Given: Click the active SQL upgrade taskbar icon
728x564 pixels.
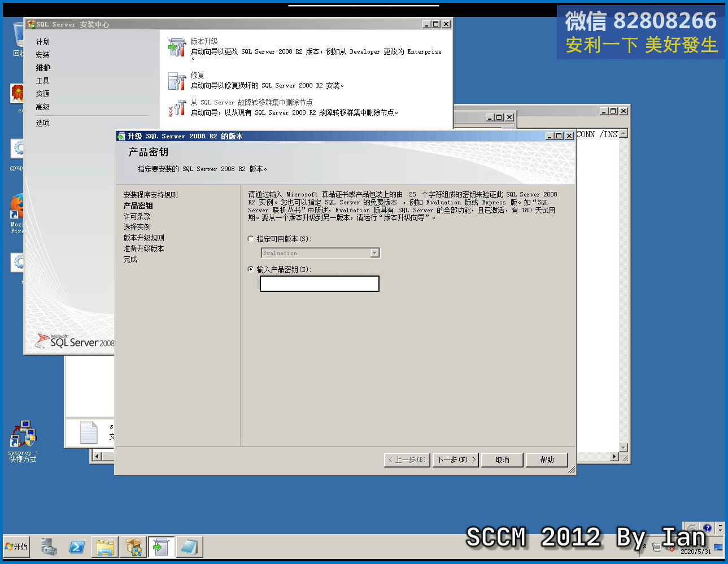Looking at the screenshot, I should [161, 546].
